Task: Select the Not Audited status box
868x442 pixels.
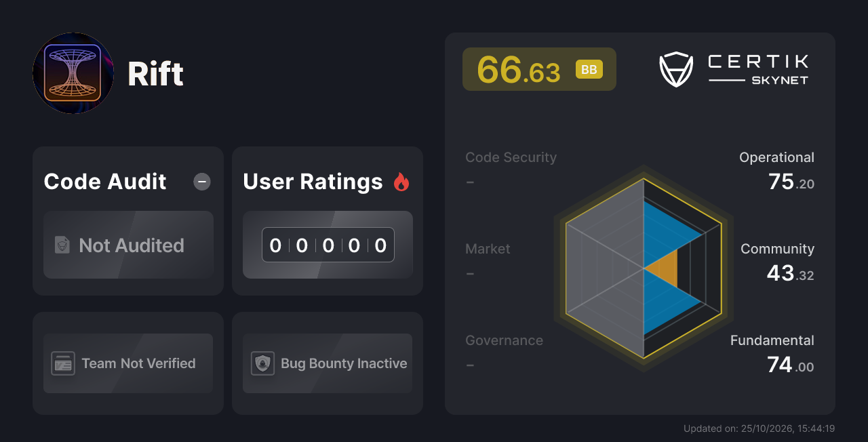Action: (128, 245)
